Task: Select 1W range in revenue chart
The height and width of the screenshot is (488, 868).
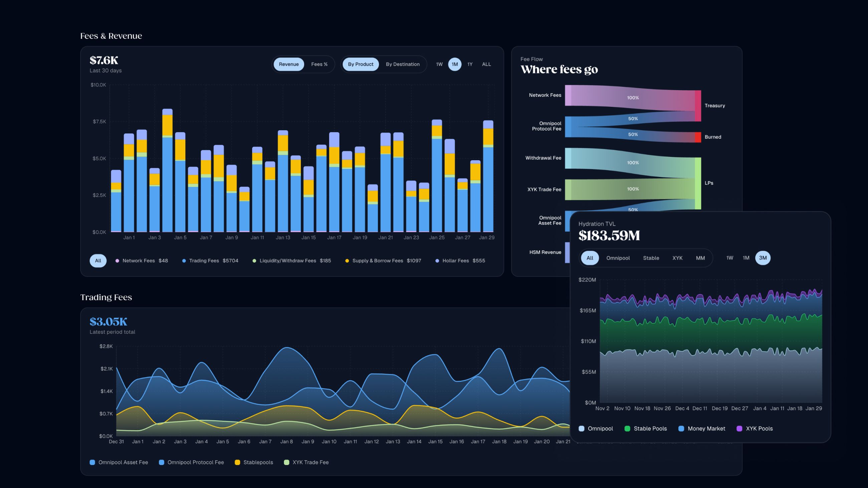Action: [x=439, y=64]
